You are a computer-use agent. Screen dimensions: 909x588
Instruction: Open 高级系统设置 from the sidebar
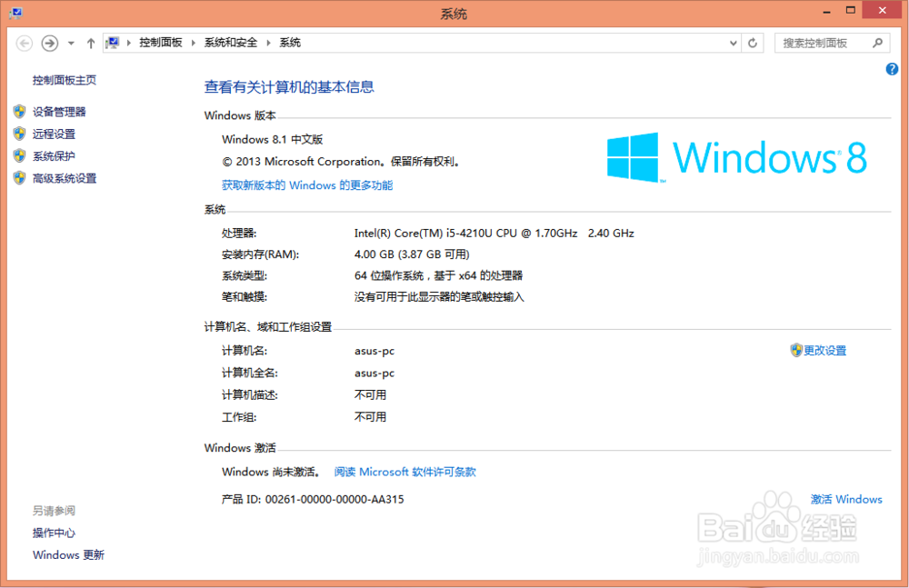pos(65,178)
